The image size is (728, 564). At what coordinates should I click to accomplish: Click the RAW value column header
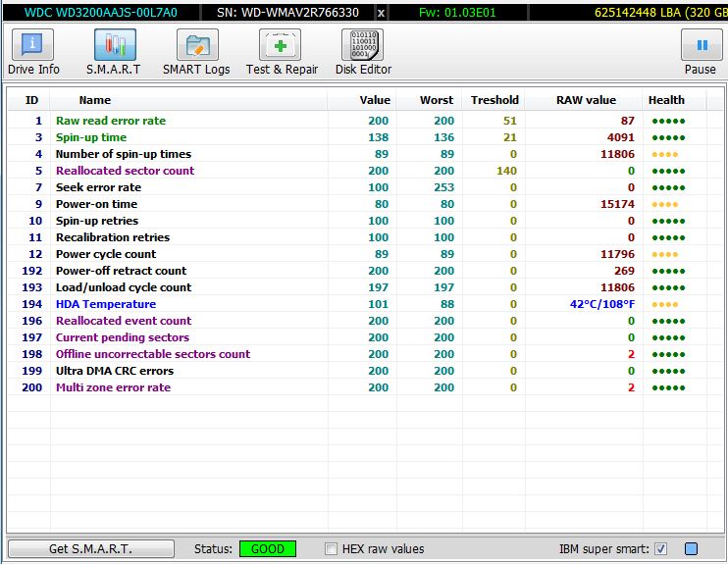(x=586, y=100)
